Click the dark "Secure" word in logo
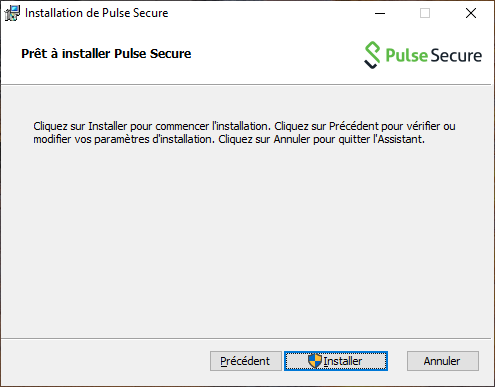 [456, 55]
